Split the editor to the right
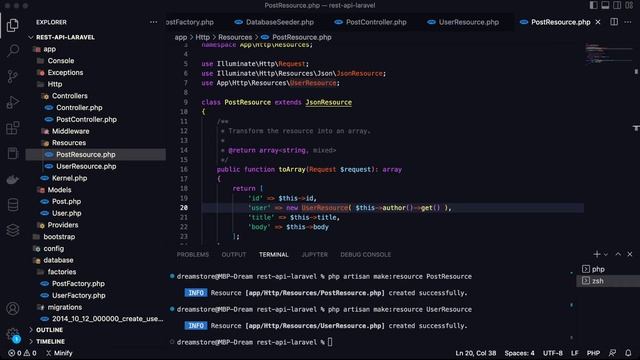640x360 pixels. (x=614, y=22)
